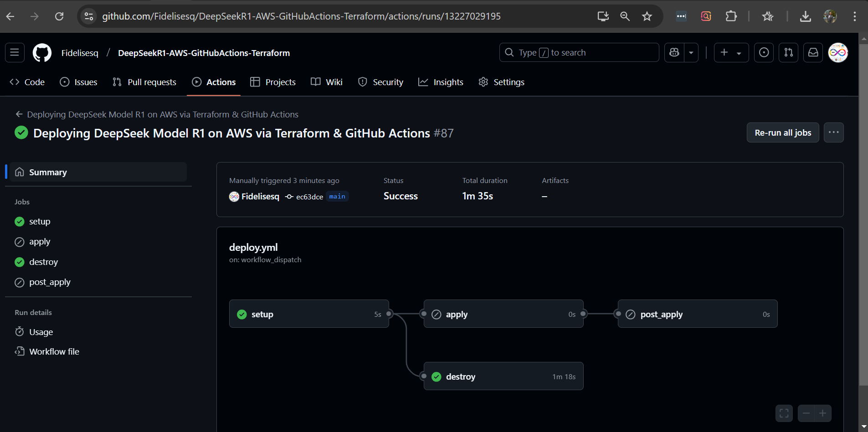Toggle fullscreen view of workflow graph
The height and width of the screenshot is (432, 868).
784,413
